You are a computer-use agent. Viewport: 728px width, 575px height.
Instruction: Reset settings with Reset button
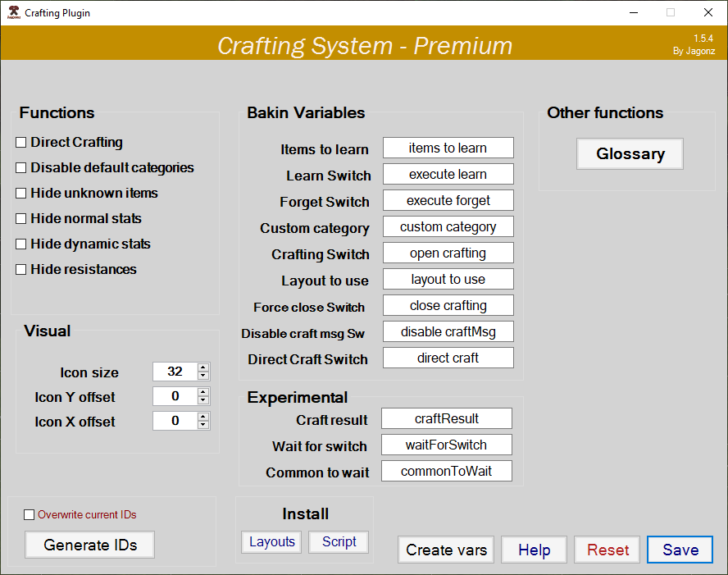coord(607,550)
